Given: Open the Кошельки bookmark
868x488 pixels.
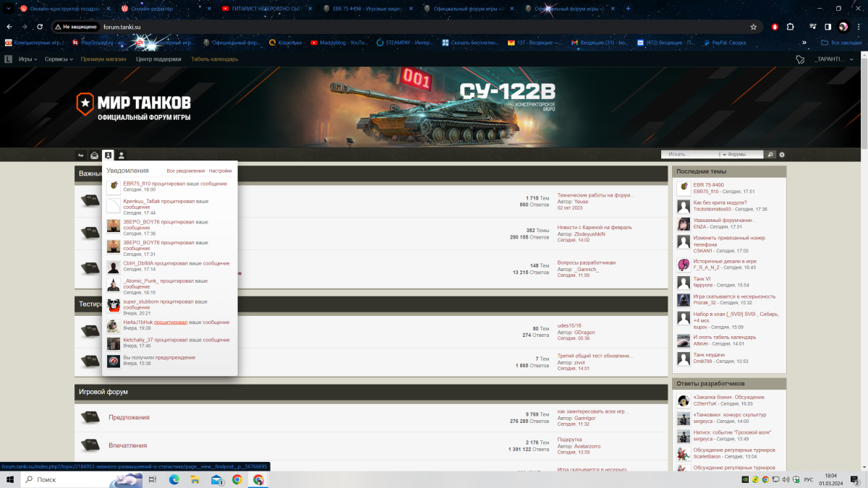Looking at the screenshot, I should (287, 43).
